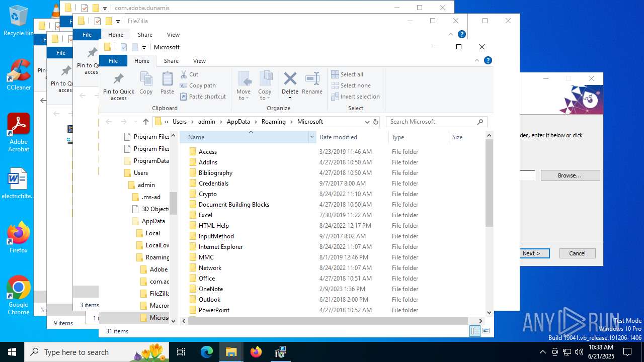The image size is (644, 362).
Task: Select the Credentials folder
Action: coord(213,184)
